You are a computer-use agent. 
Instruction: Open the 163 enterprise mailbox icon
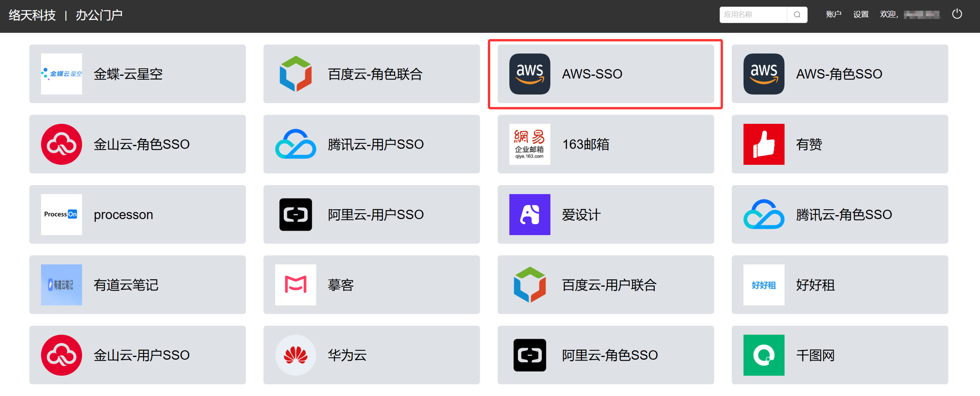coord(529,144)
